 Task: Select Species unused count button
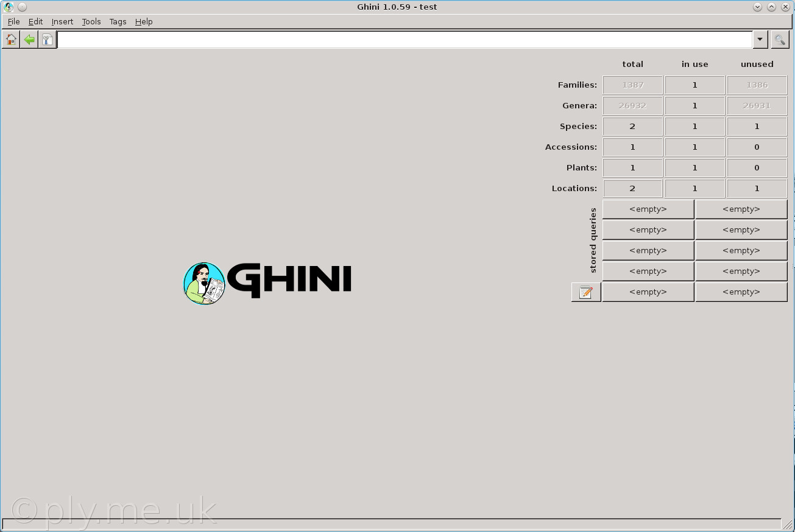pyautogui.click(x=757, y=127)
